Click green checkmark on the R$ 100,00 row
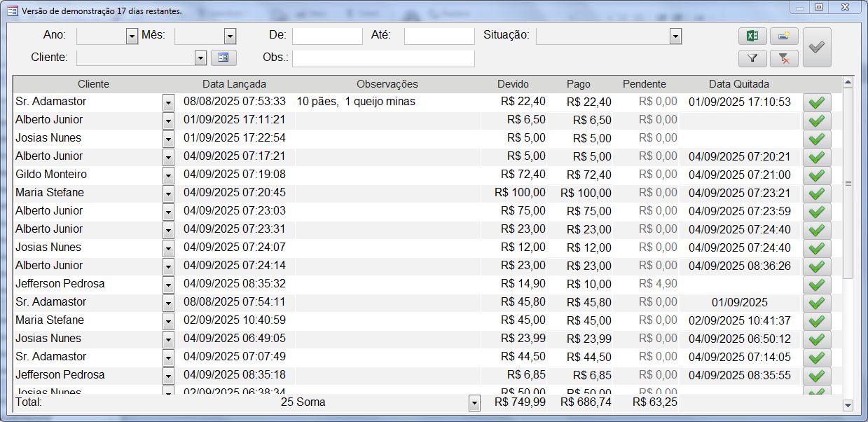Image resolution: width=868 pixels, height=422 pixels. click(x=816, y=193)
